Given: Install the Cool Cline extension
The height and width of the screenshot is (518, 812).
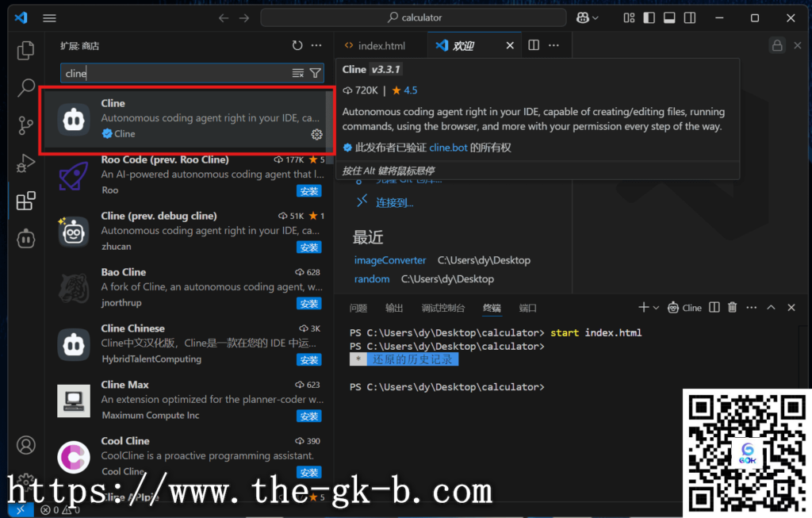Looking at the screenshot, I should 309,473.
